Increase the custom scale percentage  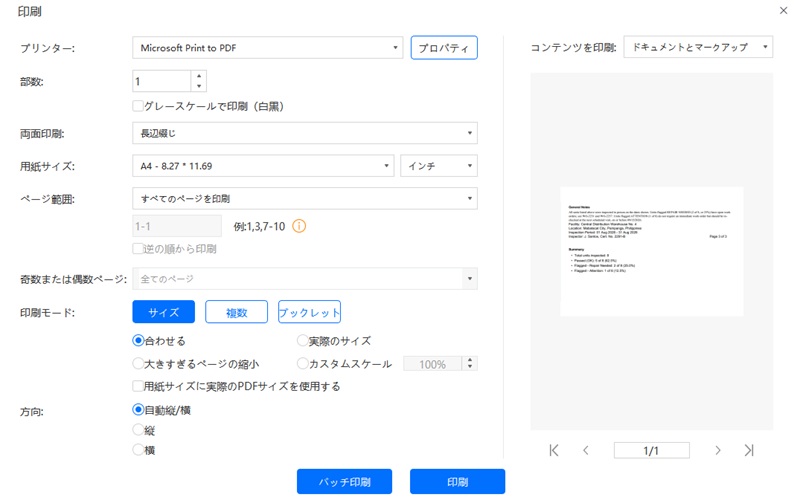(470, 359)
